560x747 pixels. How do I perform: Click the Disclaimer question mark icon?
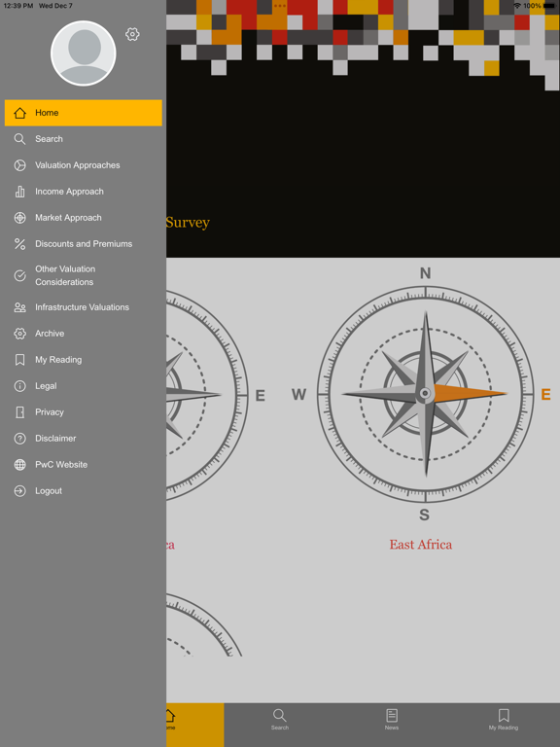19,439
